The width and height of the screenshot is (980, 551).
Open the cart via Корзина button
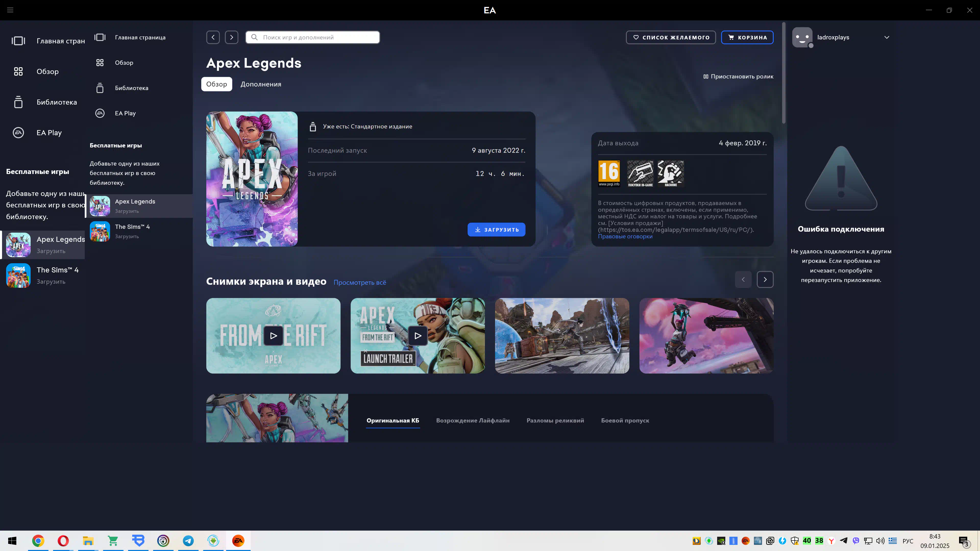pos(747,37)
